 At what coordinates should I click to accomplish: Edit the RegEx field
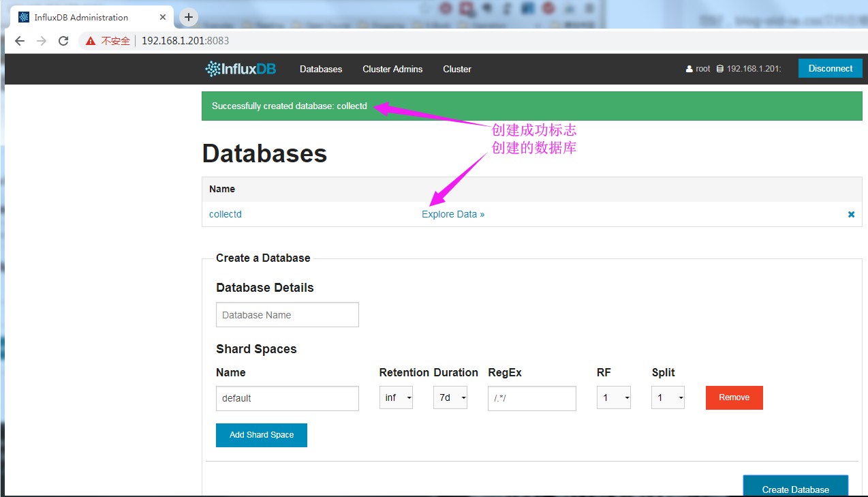coord(532,398)
